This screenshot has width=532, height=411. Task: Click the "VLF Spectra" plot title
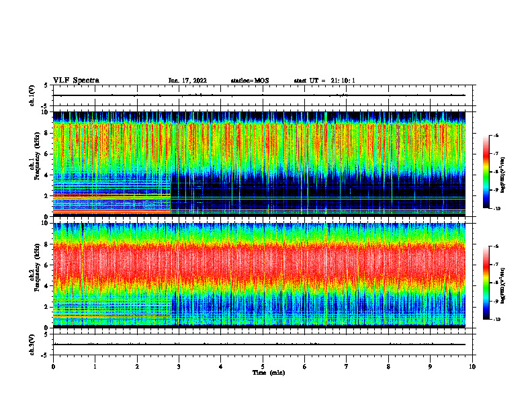[x=76, y=81]
